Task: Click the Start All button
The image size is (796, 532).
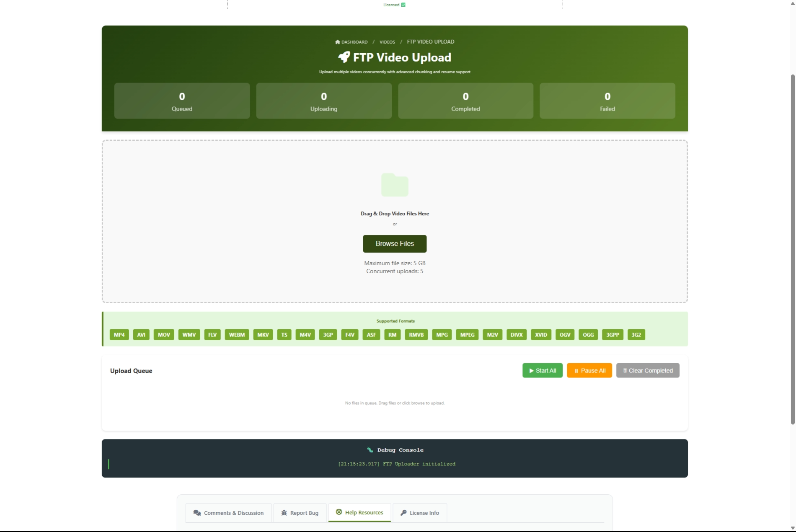Action: point(542,370)
